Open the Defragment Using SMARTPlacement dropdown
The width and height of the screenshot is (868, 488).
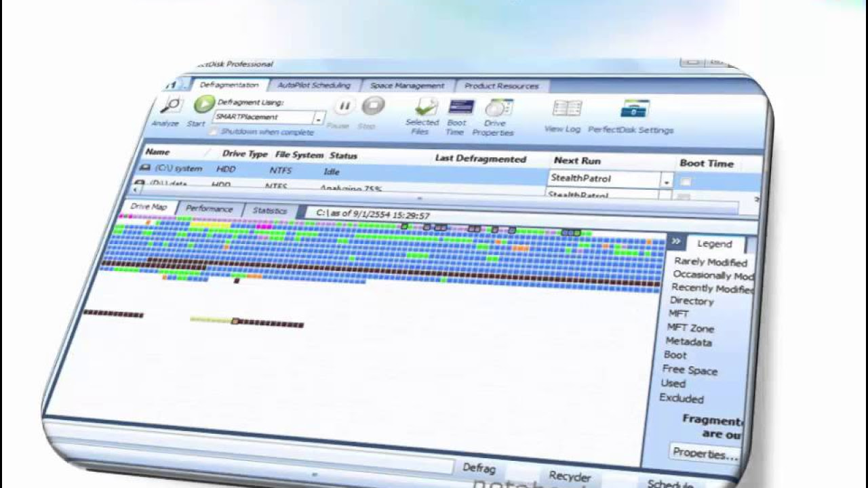click(318, 119)
